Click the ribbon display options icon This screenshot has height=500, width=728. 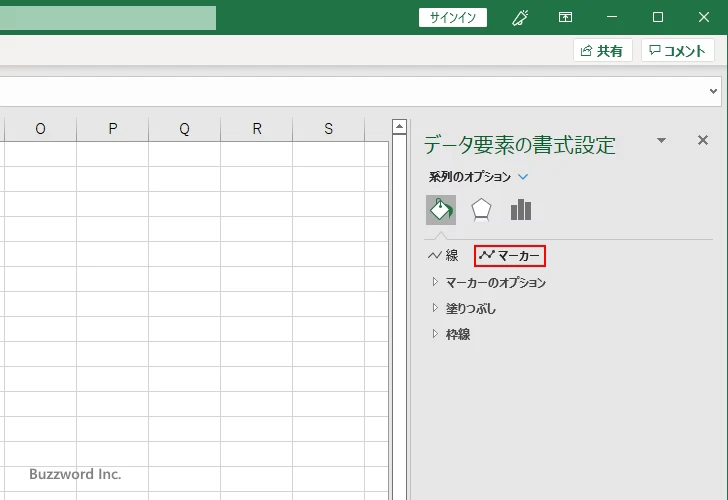point(566,17)
